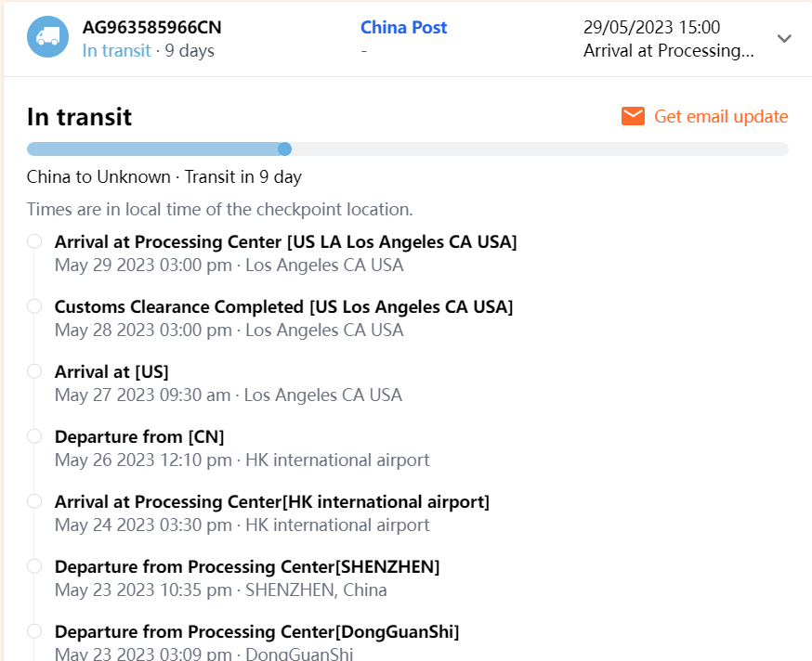Click the Customs Clearance Completed event title
This screenshot has height=661, width=812.
(x=283, y=306)
